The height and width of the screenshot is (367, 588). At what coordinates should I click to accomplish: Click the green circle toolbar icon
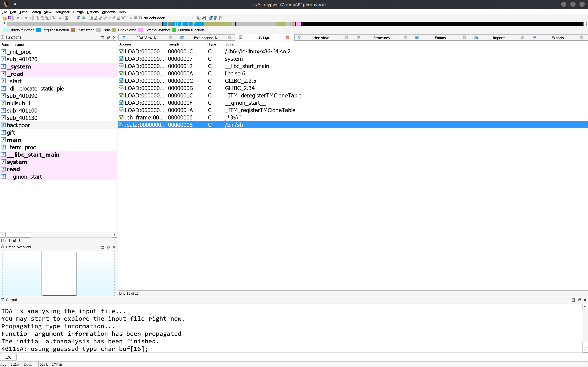[83, 18]
